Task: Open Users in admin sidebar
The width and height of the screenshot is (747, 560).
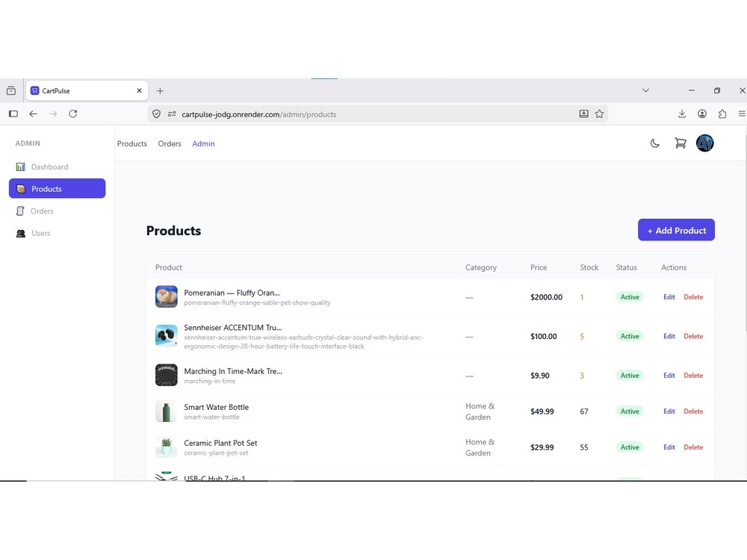Action: coord(58,233)
